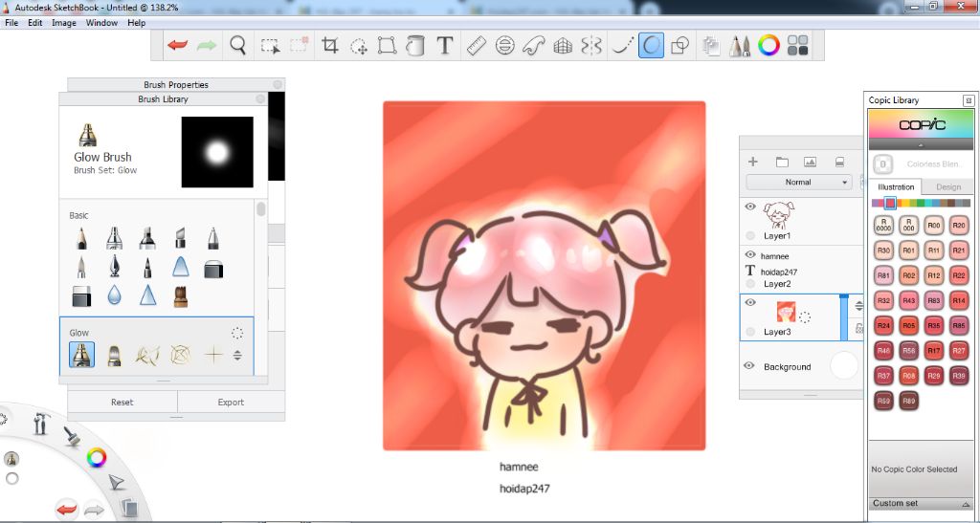Open the Normal blend mode dropdown
980x523 pixels.
(798, 183)
